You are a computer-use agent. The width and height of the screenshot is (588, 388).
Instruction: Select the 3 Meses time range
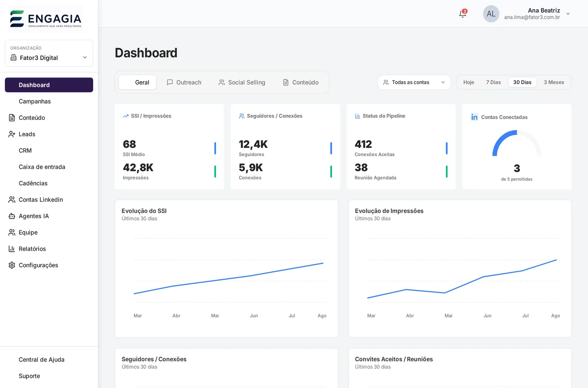[554, 82]
